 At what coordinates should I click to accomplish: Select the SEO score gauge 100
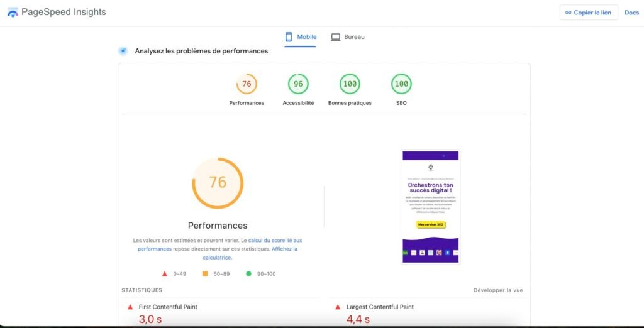click(x=401, y=84)
